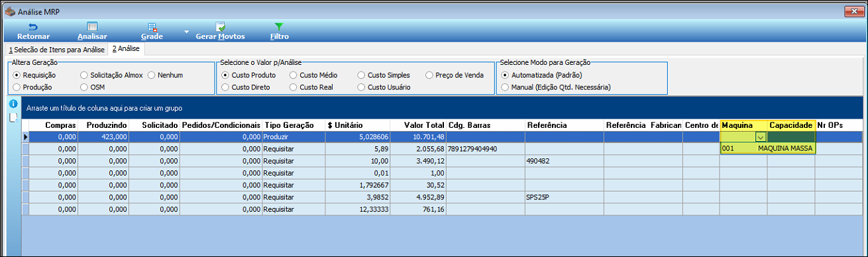Click the Maquina column header

coord(744,125)
